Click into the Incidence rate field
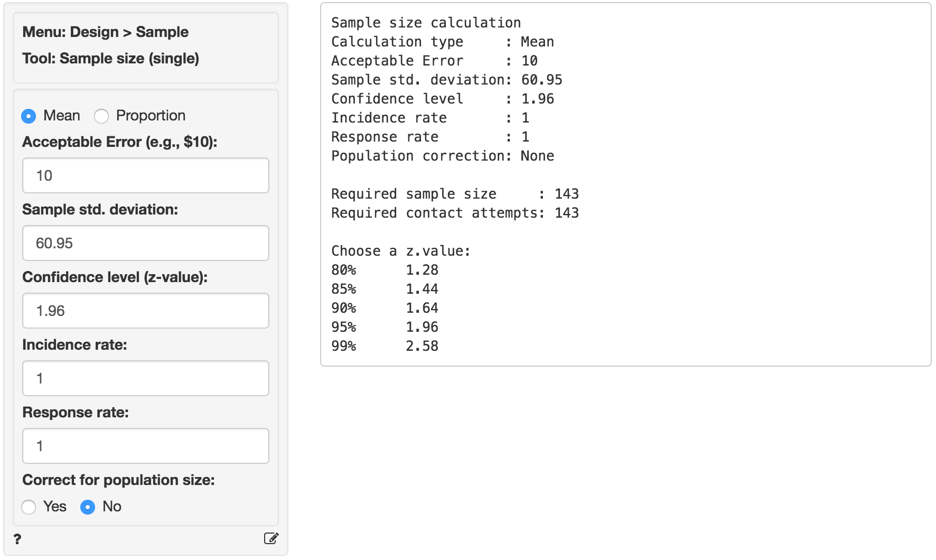The height and width of the screenshot is (560, 936). (x=146, y=378)
